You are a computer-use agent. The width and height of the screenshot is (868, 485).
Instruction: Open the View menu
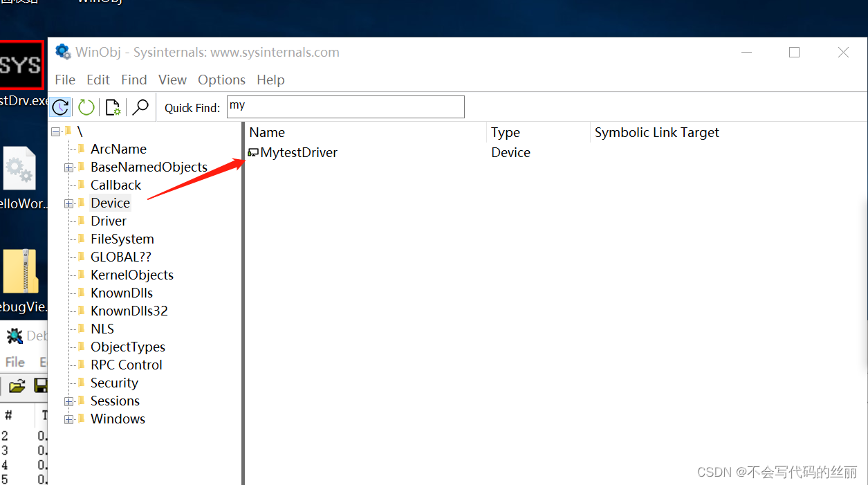172,80
